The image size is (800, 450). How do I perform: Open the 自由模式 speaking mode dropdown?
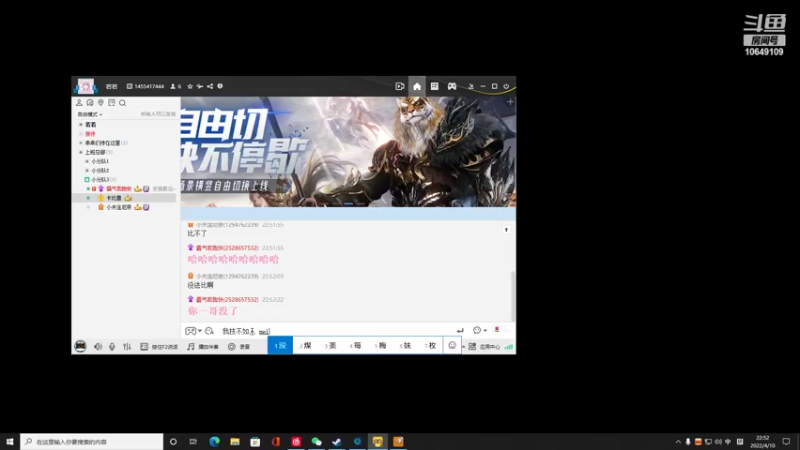[x=90, y=114]
